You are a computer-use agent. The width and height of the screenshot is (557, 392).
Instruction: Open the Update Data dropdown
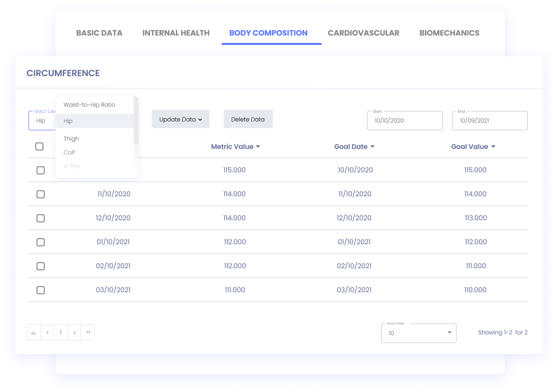click(x=180, y=119)
